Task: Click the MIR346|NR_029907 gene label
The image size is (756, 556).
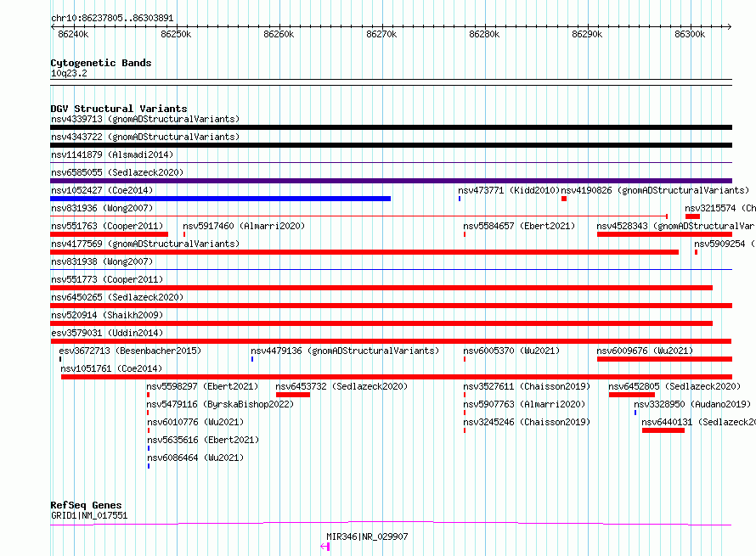Action: [367, 536]
